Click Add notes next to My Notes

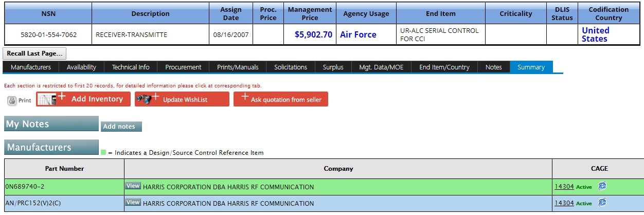121,127
